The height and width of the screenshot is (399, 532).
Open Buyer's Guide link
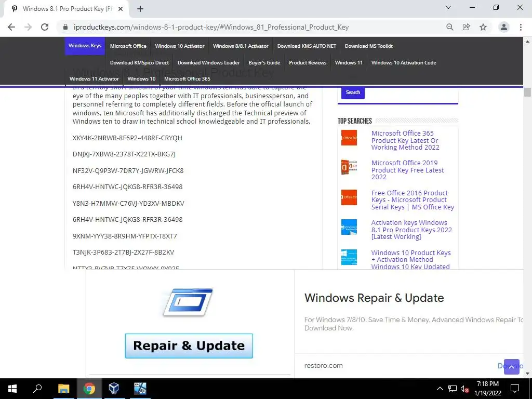coord(264,62)
